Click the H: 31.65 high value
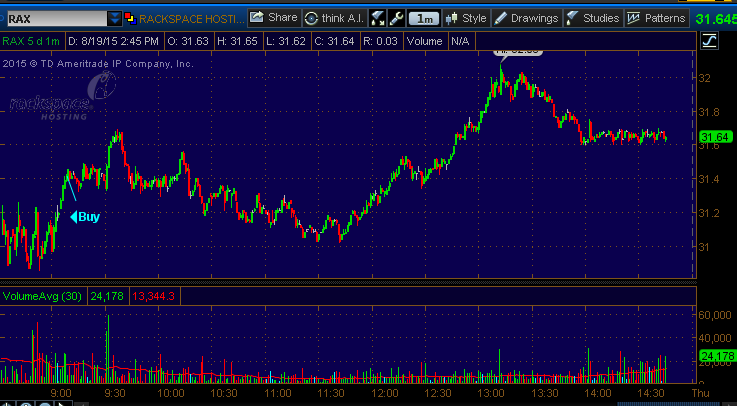The image size is (737, 406). [x=237, y=41]
